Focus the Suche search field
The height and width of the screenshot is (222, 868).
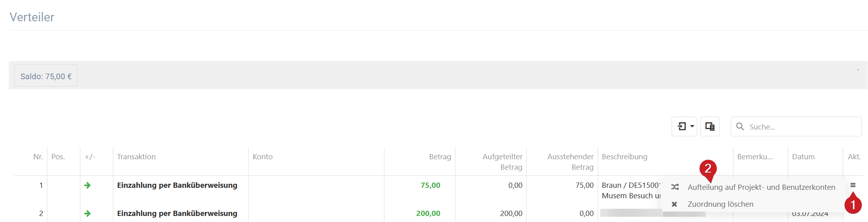796,127
